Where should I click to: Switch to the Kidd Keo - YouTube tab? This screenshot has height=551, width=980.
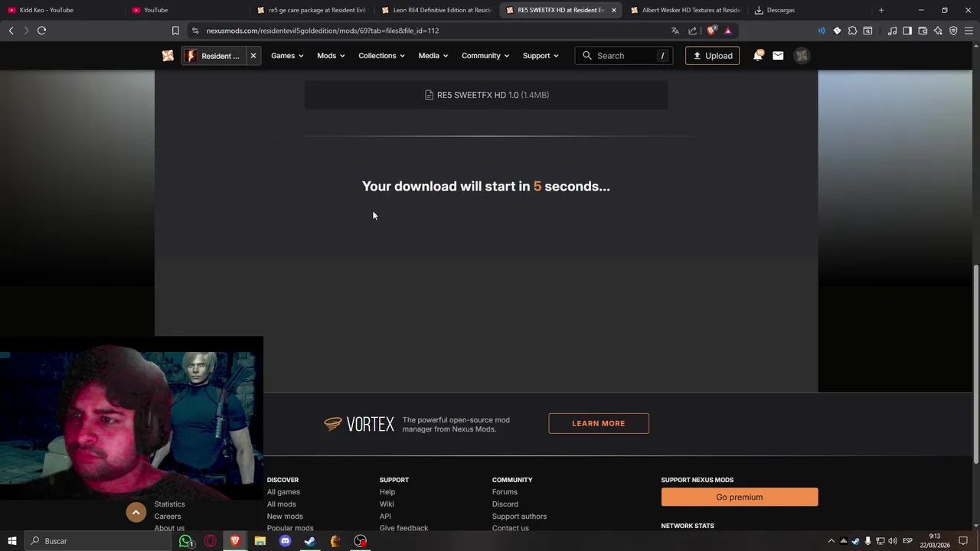[61, 10]
